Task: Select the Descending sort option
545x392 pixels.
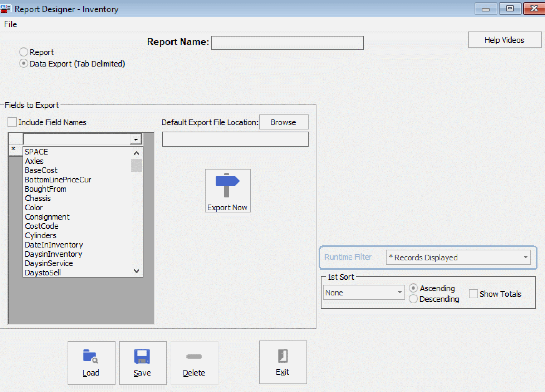Action: [413, 299]
